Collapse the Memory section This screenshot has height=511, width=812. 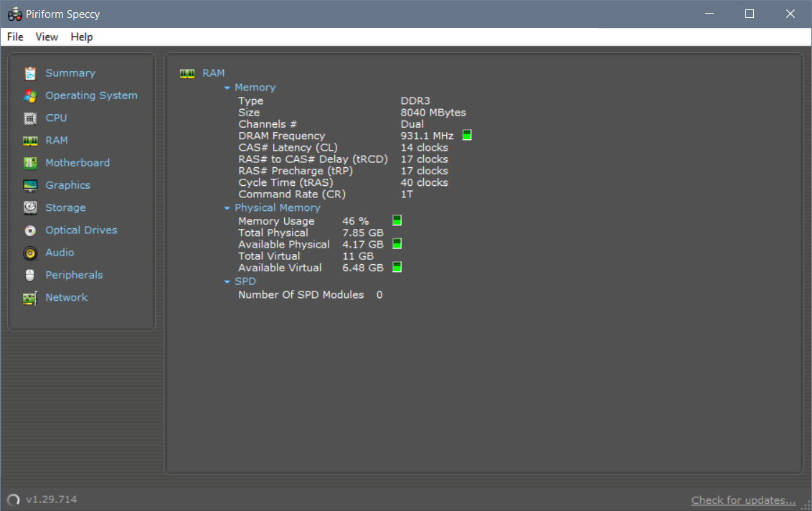pos(227,88)
